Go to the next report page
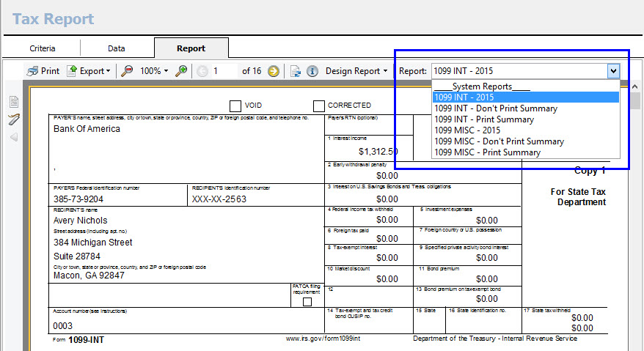 coord(273,71)
